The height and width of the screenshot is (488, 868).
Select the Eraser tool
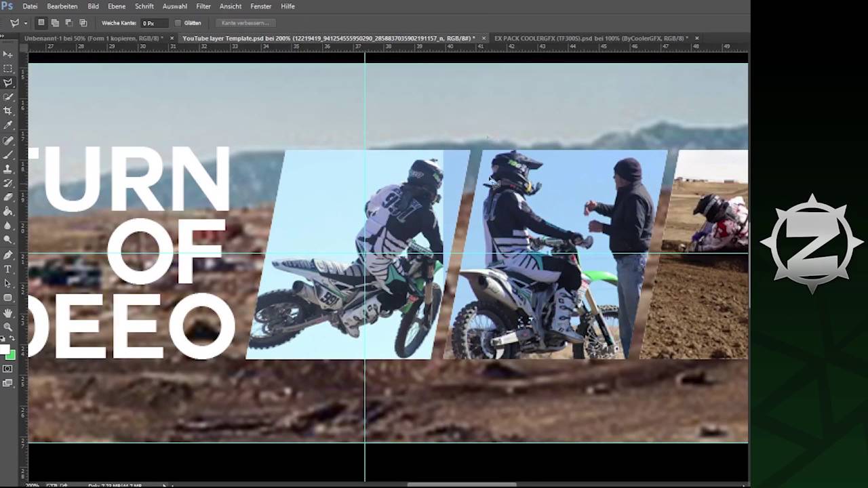[x=7, y=198]
